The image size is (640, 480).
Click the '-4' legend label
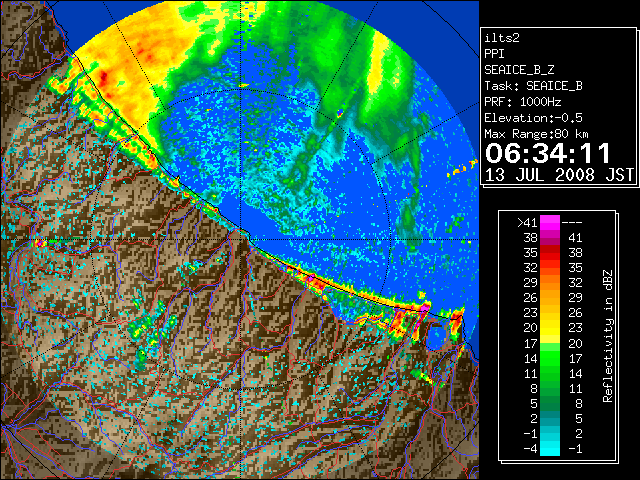tap(530, 449)
